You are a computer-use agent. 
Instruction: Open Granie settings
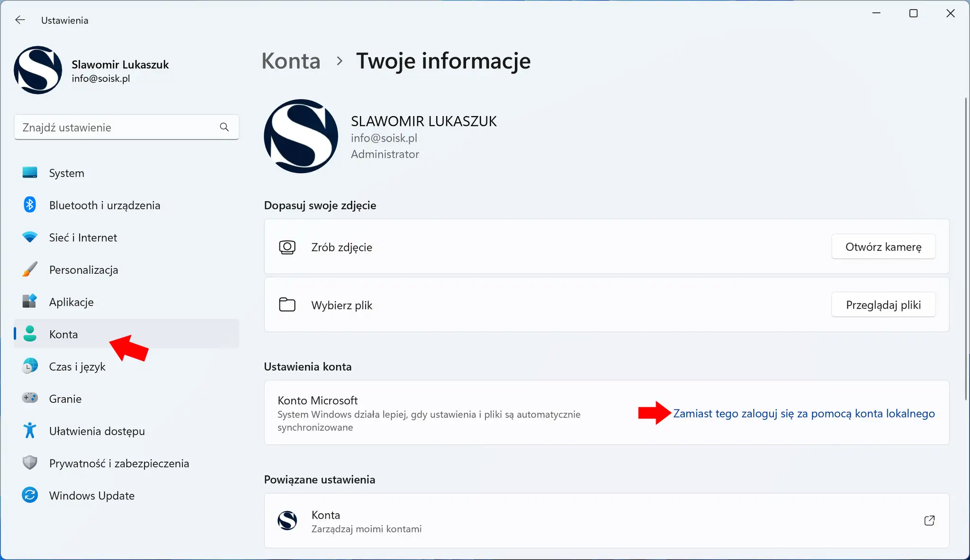click(65, 398)
